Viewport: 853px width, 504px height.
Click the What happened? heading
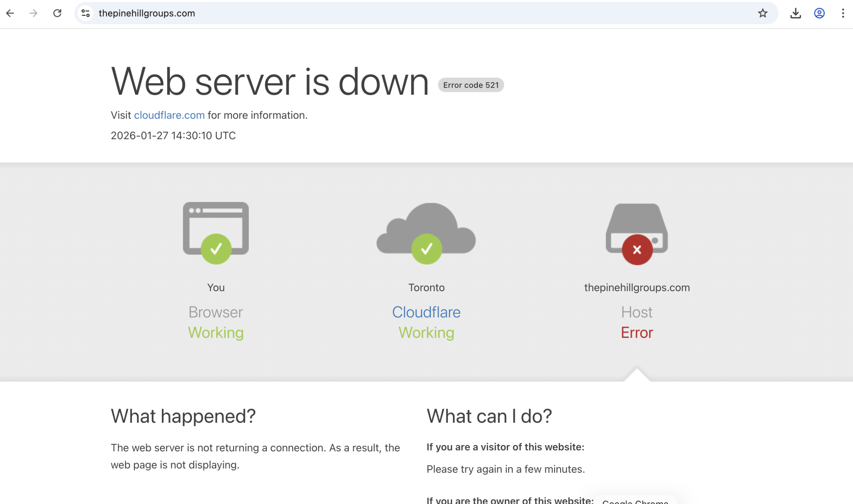click(x=183, y=416)
